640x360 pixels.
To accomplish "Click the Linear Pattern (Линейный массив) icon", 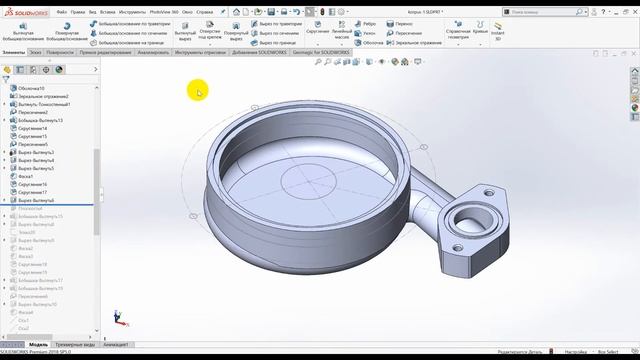I will coord(342,25).
